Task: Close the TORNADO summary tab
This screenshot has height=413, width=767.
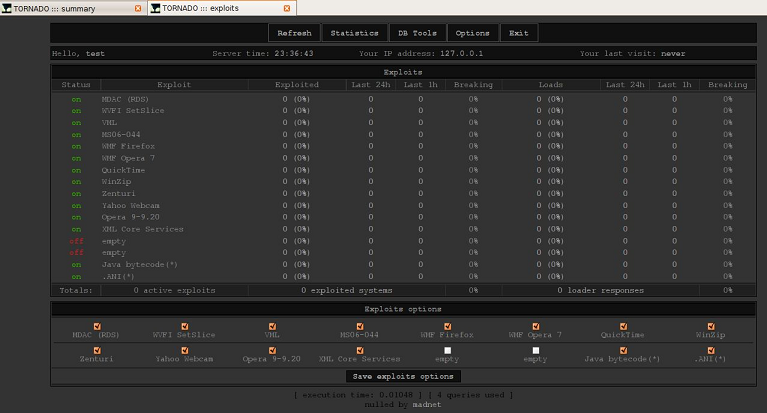Action: point(138,8)
